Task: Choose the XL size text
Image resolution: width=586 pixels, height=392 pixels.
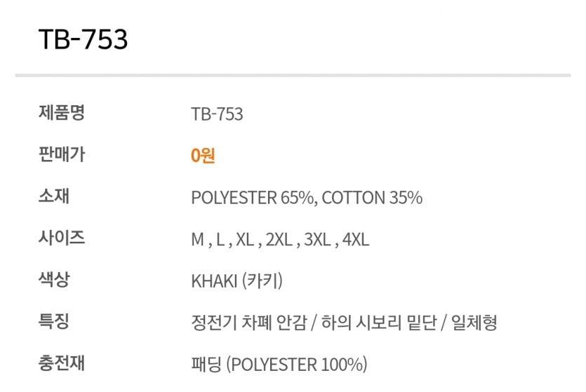Action: point(244,240)
